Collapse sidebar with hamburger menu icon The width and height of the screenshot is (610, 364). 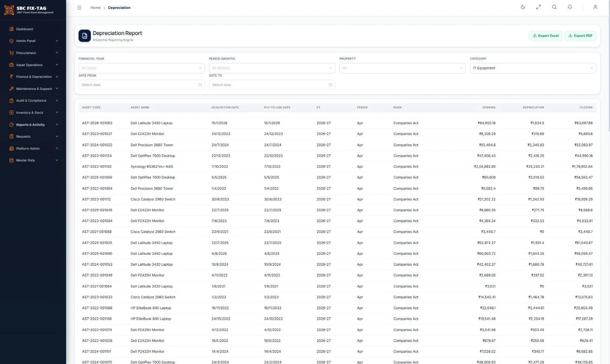click(79, 8)
